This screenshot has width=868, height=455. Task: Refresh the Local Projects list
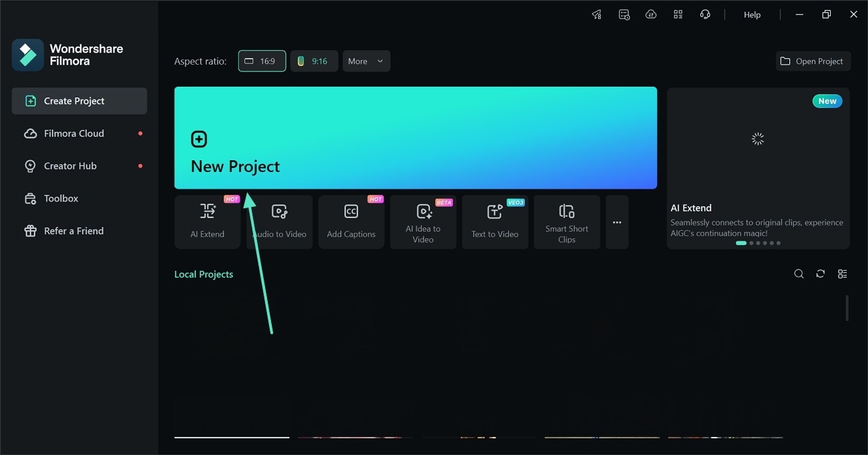pos(820,274)
